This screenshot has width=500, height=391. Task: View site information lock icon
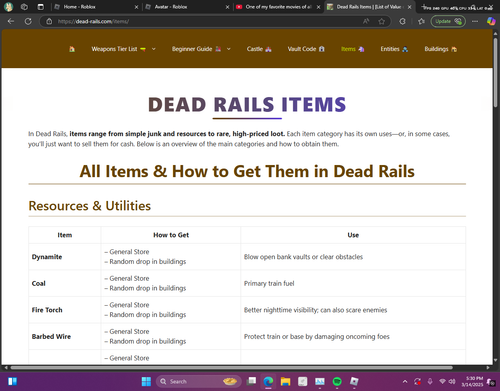click(x=49, y=21)
